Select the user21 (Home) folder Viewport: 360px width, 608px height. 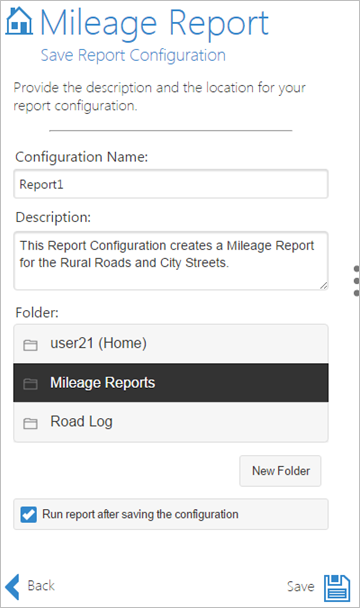click(x=171, y=344)
